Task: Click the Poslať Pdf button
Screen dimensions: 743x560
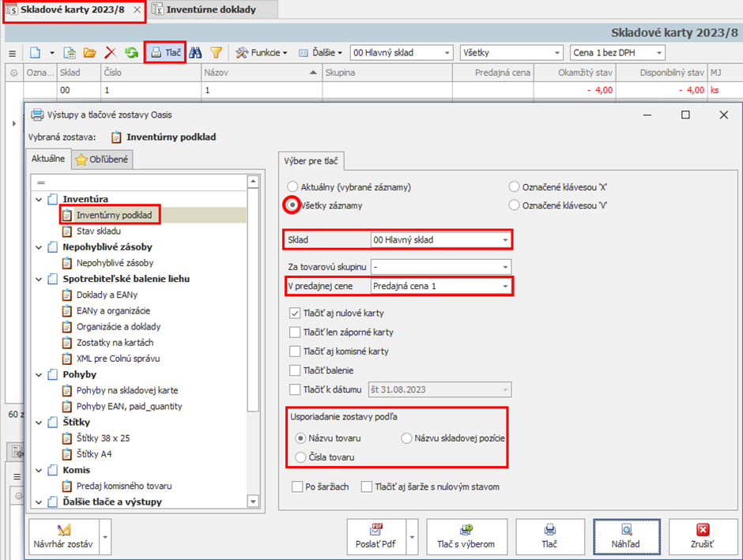Action: pyautogui.click(x=375, y=537)
